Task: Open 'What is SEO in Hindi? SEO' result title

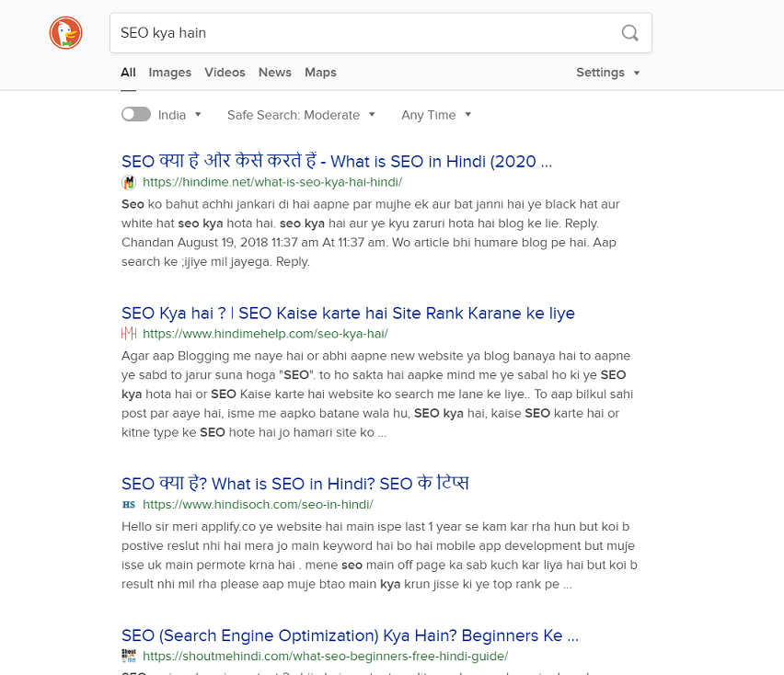Action: (295, 483)
